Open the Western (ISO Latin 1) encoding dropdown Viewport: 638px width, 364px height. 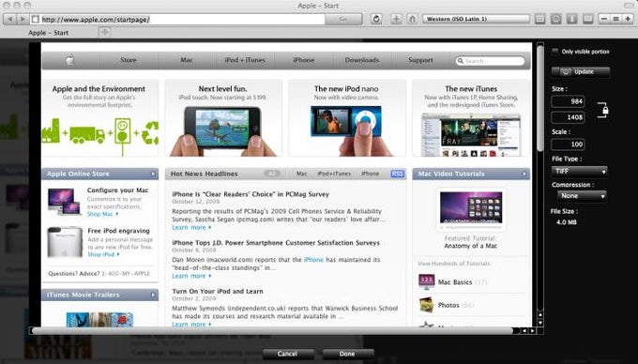pyautogui.click(x=476, y=19)
